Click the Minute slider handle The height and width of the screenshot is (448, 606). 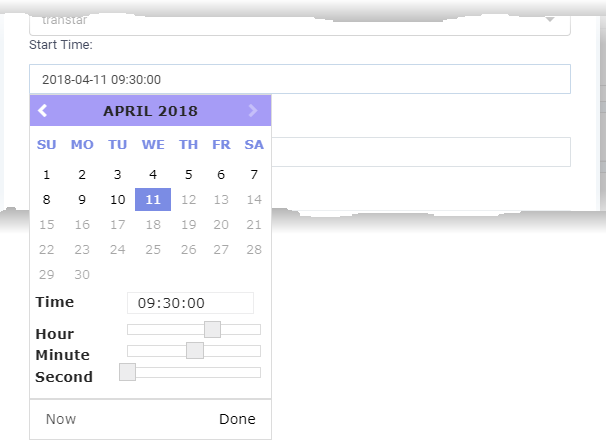click(195, 351)
